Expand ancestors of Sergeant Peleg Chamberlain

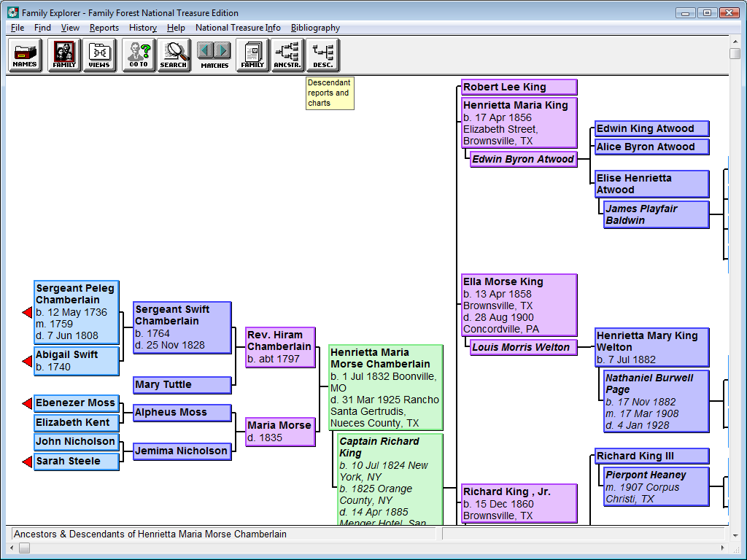pyautogui.click(x=27, y=312)
